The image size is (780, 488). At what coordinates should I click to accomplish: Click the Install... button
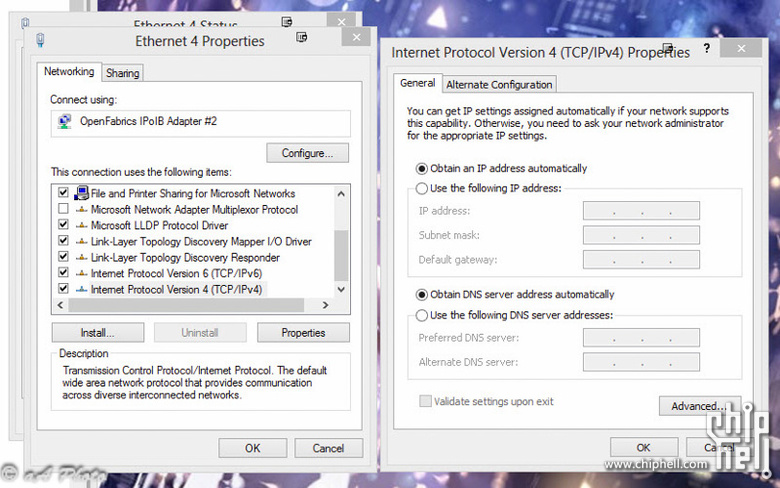pyautogui.click(x=98, y=333)
